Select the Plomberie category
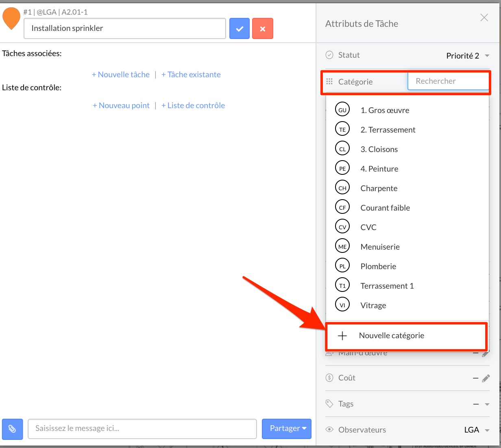The width and height of the screenshot is (501, 448). click(378, 266)
